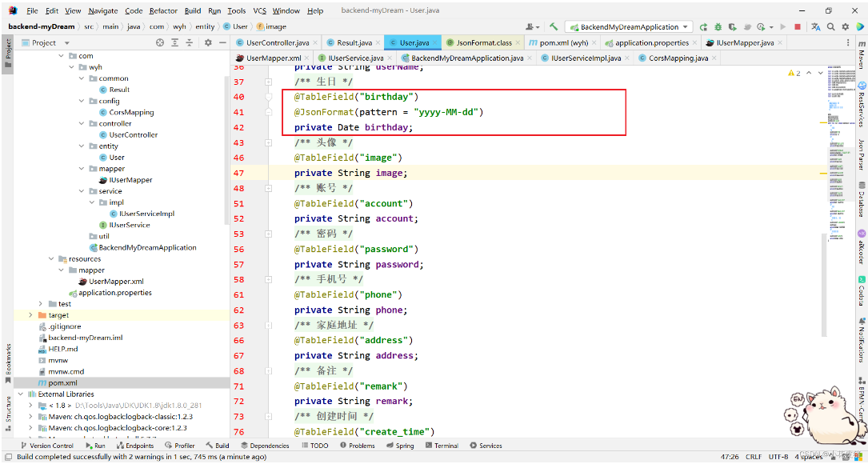
Task: Select IUserMapper in the project tree
Action: (x=126, y=180)
